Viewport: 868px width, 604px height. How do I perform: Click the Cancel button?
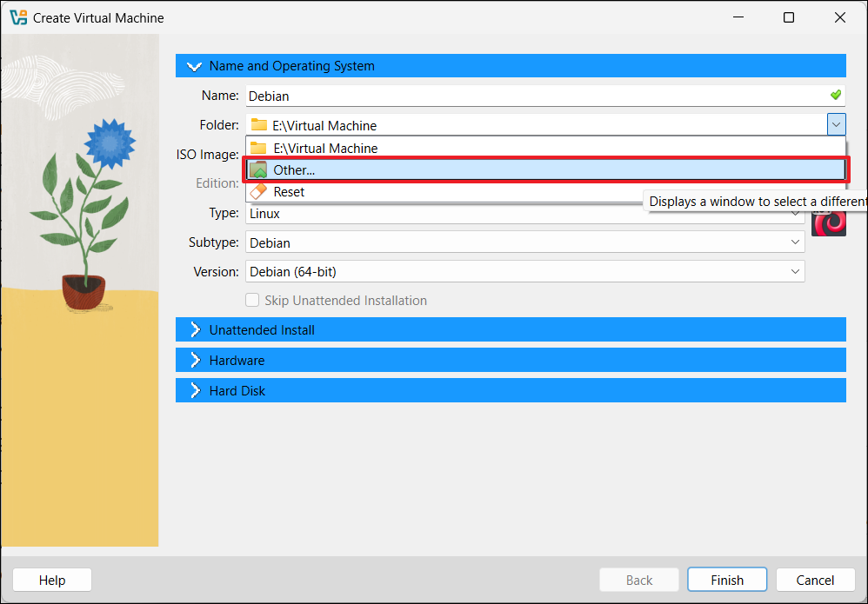pos(815,580)
